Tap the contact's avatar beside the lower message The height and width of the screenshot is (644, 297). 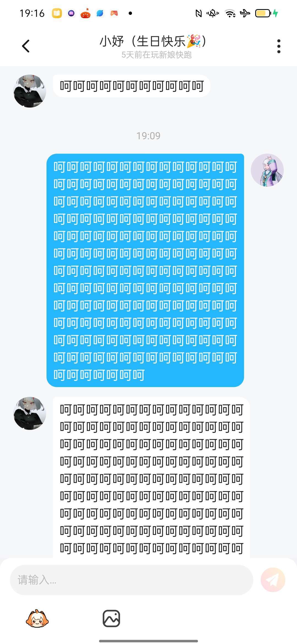click(30, 413)
